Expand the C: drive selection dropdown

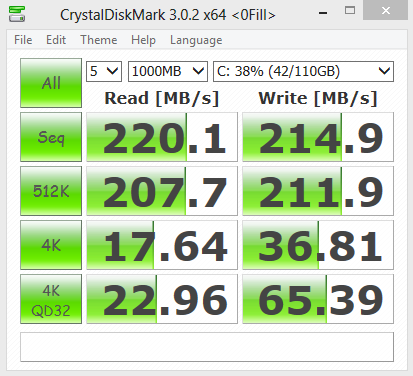pos(303,71)
